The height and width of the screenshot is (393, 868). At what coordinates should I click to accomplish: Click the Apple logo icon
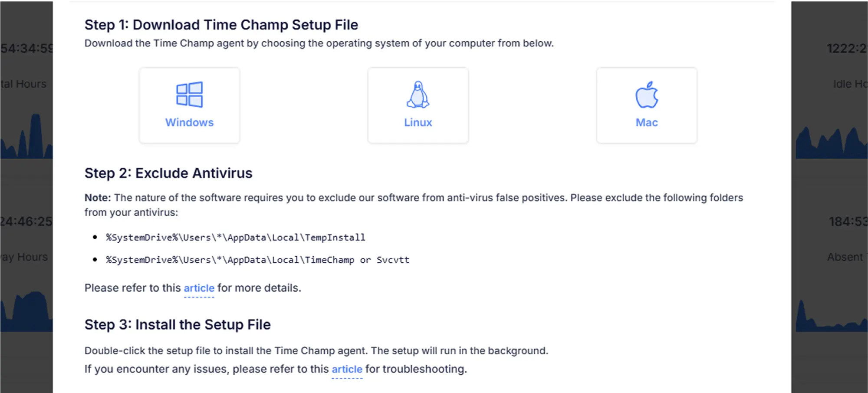pyautogui.click(x=647, y=94)
